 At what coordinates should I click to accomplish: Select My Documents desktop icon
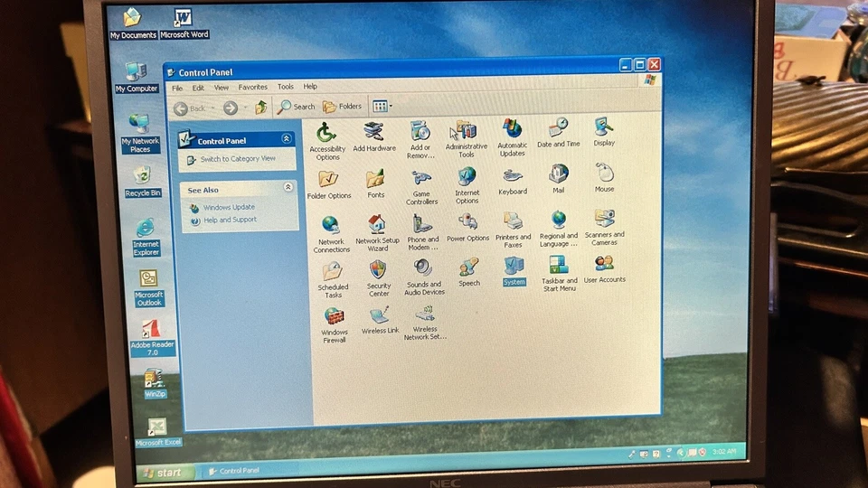[x=133, y=24]
